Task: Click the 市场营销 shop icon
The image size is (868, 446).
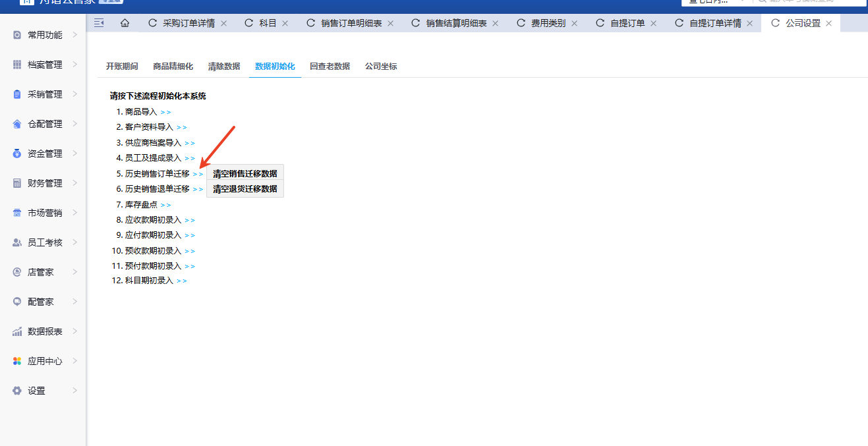Action: pos(17,213)
